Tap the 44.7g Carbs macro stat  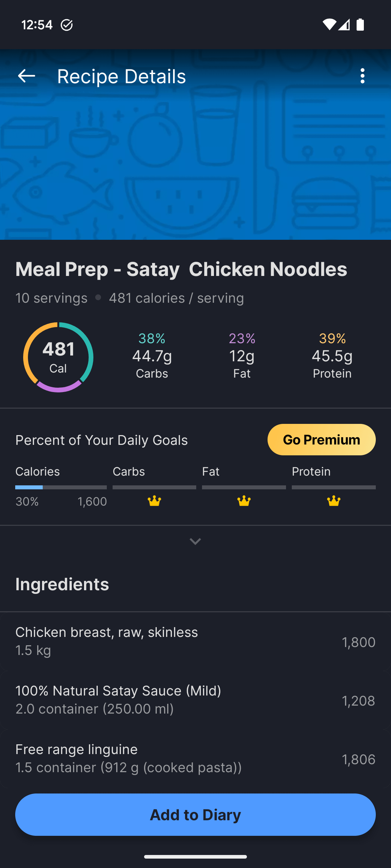[x=152, y=357]
